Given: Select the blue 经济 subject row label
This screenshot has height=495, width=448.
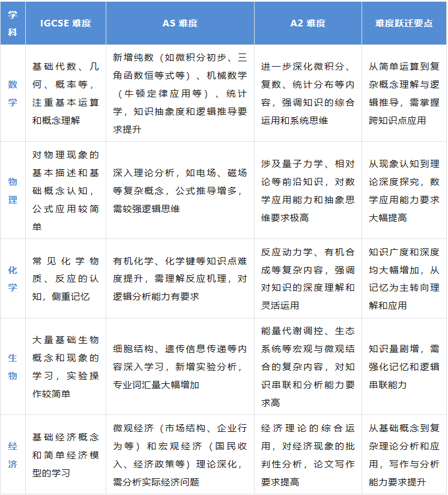Looking at the screenshot, I should pyautogui.click(x=13, y=455).
